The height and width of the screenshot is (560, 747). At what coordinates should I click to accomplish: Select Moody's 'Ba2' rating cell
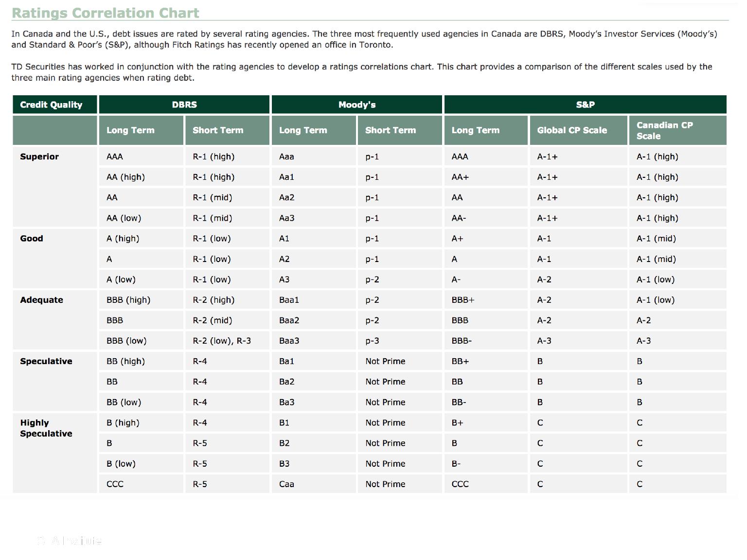314,382
